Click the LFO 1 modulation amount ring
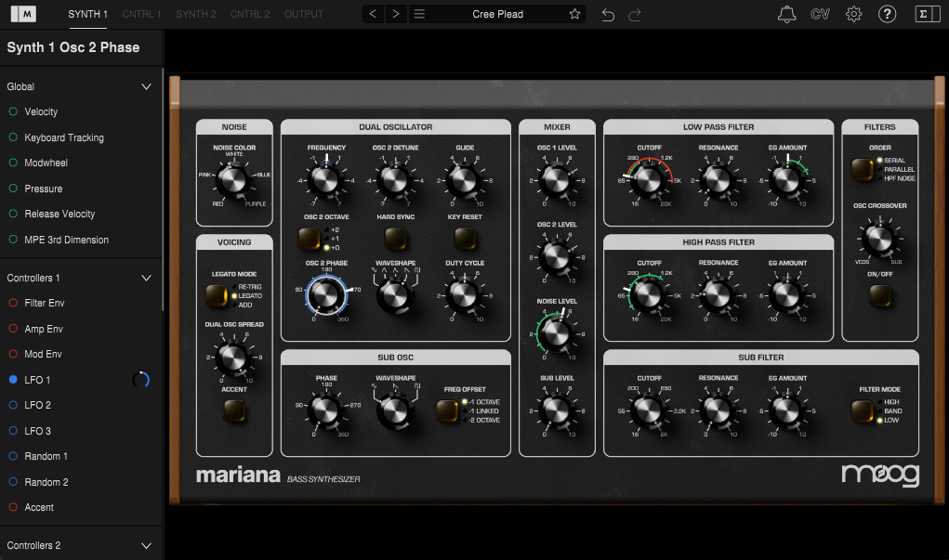The height and width of the screenshot is (560, 949). point(140,380)
